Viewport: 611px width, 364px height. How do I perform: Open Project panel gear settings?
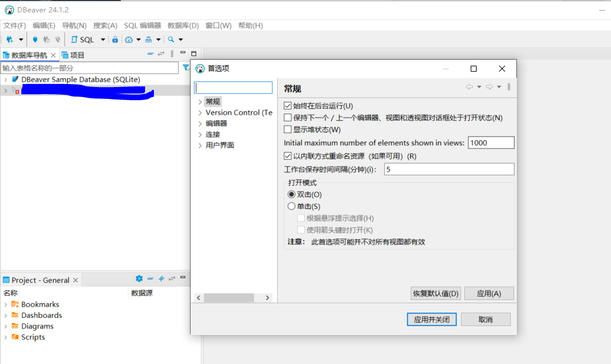[139, 278]
